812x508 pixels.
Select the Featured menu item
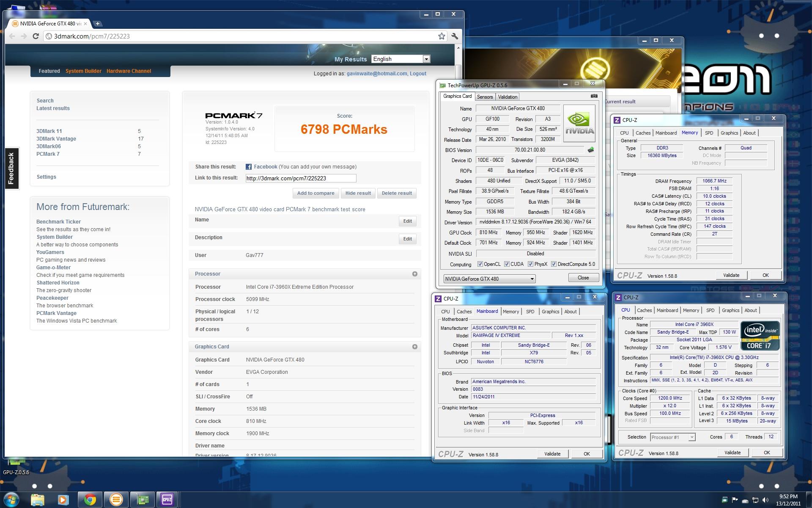click(x=49, y=71)
